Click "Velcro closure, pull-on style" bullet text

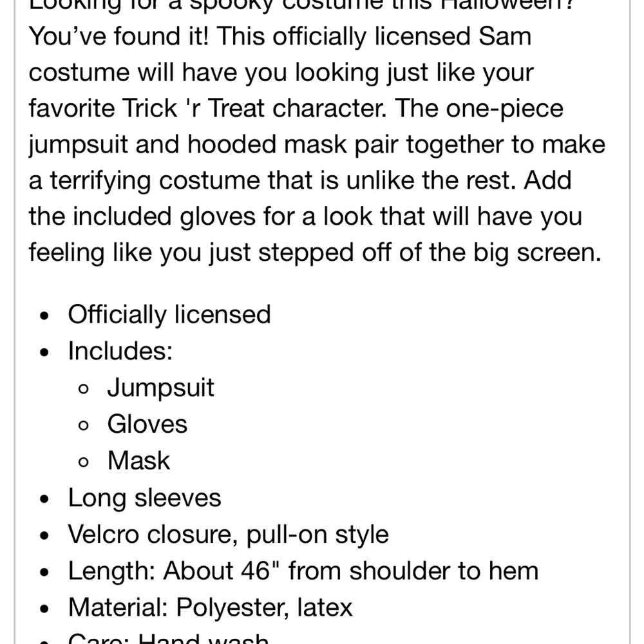(x=229, y=535)
